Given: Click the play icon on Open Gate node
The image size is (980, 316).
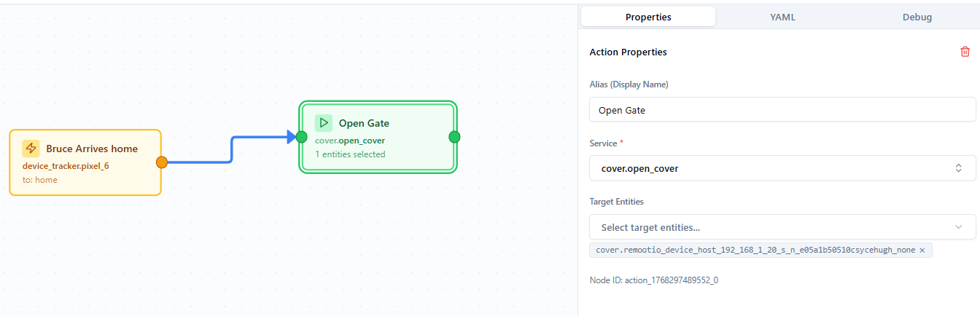Looking at the screenshot, I should [x=323, y=123].
